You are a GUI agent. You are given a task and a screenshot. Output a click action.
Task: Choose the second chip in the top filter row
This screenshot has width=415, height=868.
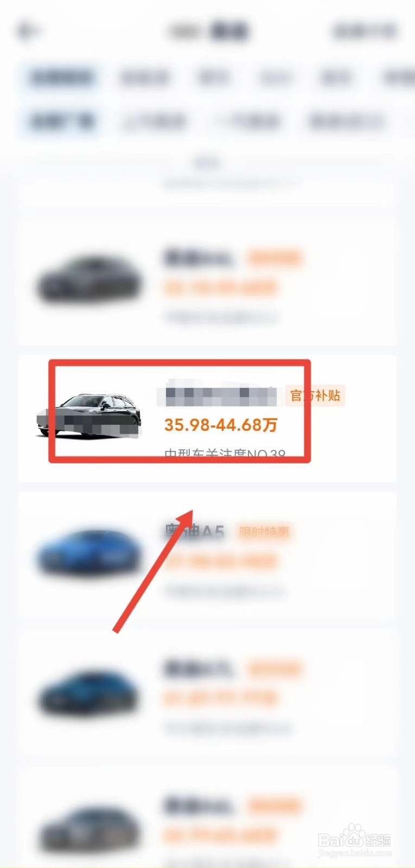(x=144, y=78)
